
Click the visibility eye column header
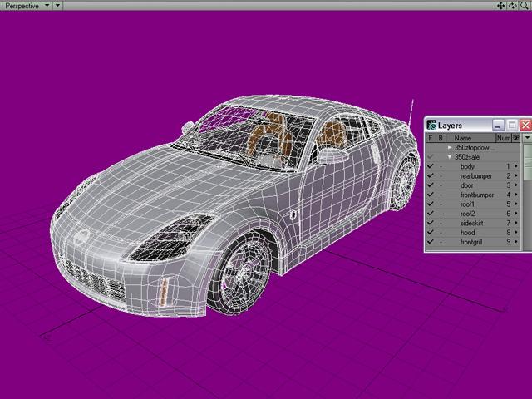[515, 138]
